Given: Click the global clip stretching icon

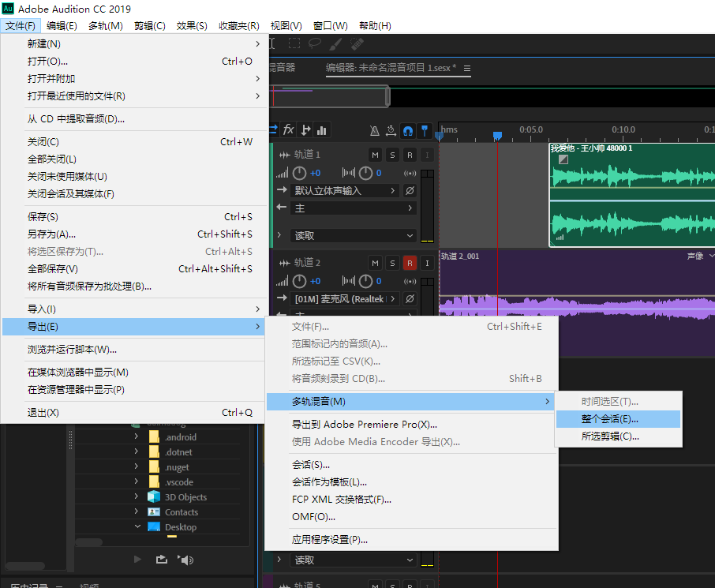Looking at the screenshot, I should [391, 131].
